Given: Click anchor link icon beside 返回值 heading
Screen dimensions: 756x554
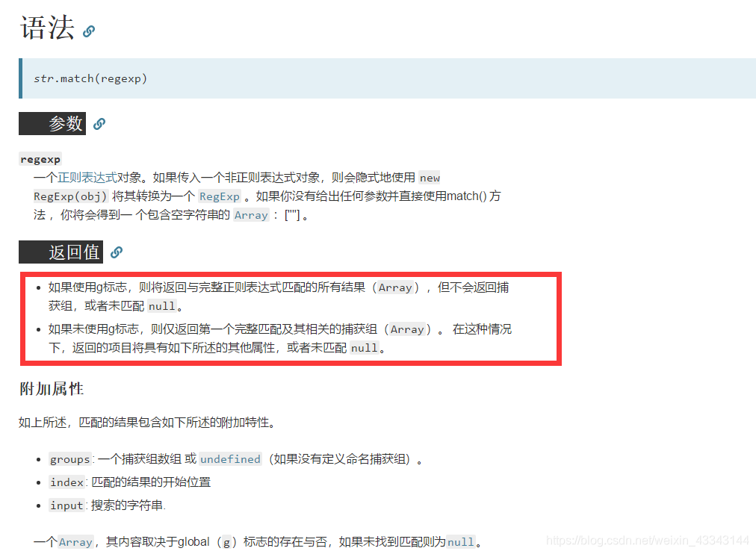Looking at the screenshot, I should click(117, 252).
